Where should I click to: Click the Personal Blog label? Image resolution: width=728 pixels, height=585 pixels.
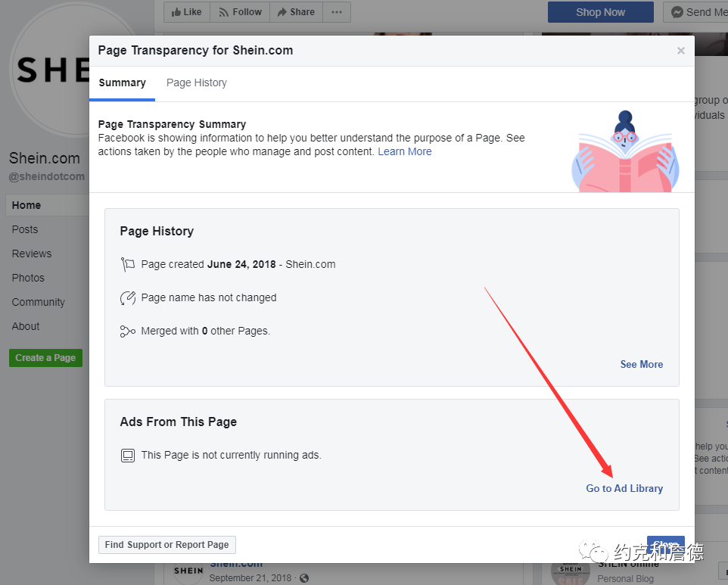625,578
